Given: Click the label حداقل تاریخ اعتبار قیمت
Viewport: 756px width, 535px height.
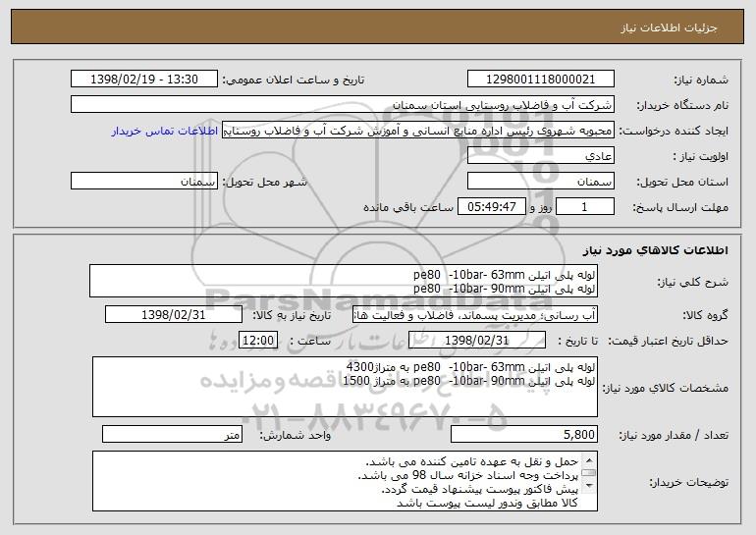Looking at the screenshot, I should tap(668, 342).
